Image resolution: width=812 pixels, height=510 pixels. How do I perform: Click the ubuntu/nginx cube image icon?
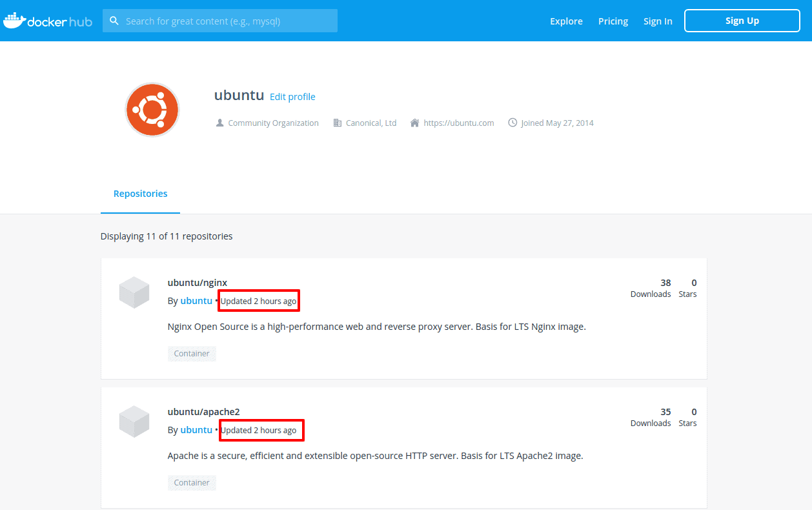click(x=134, y=292)
